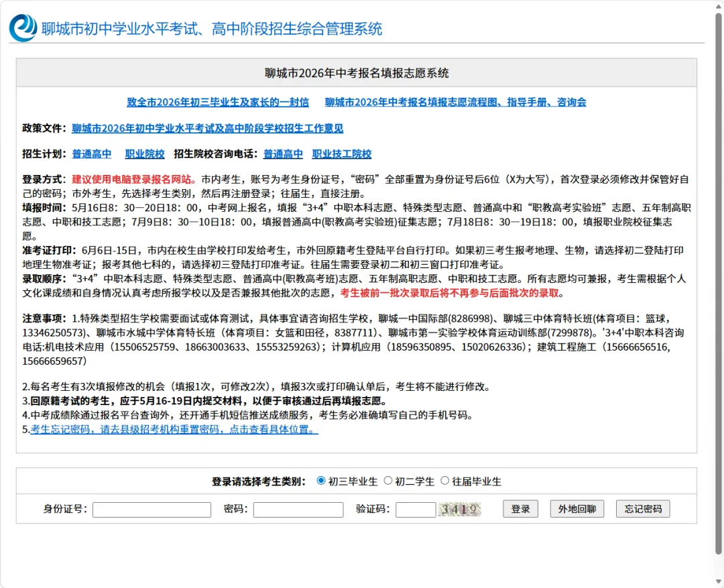Select the 往届毕业生 radio button

click(444, 481)
